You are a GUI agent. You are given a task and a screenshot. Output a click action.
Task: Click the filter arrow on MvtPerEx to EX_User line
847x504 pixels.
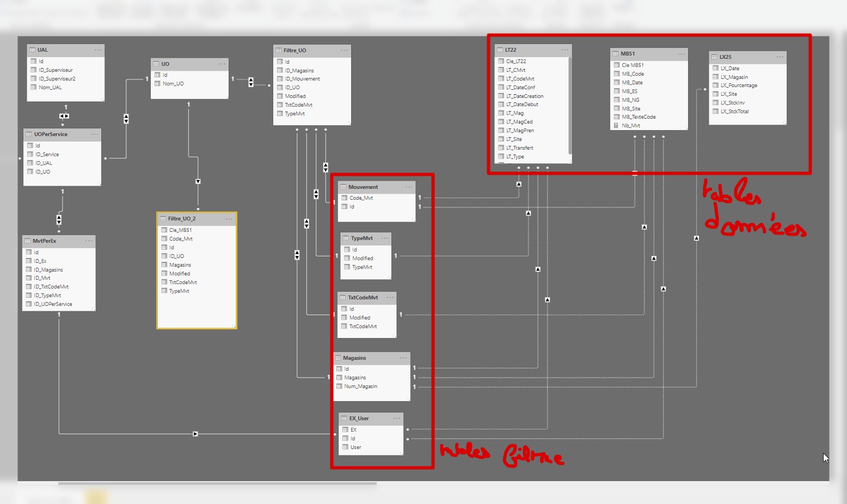(x=195, y=434)
